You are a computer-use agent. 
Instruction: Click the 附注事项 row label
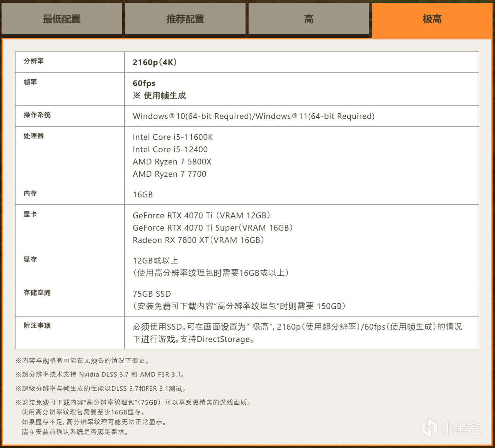pos(37,325)
